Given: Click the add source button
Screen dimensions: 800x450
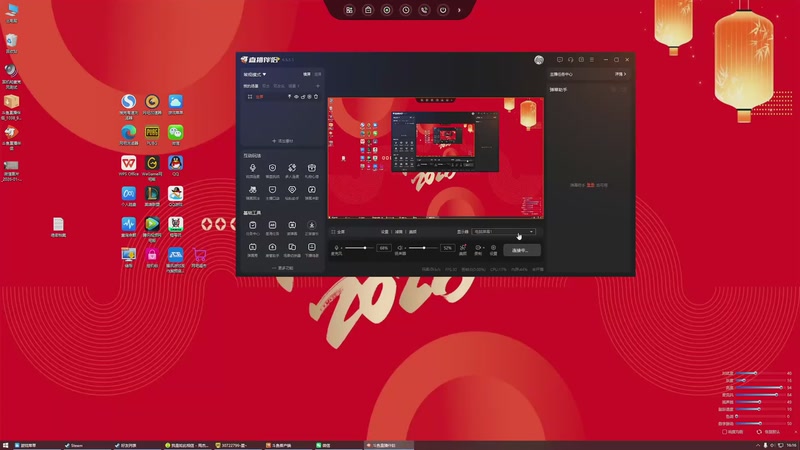Looking at the screenshot, I should coord(283,141).
